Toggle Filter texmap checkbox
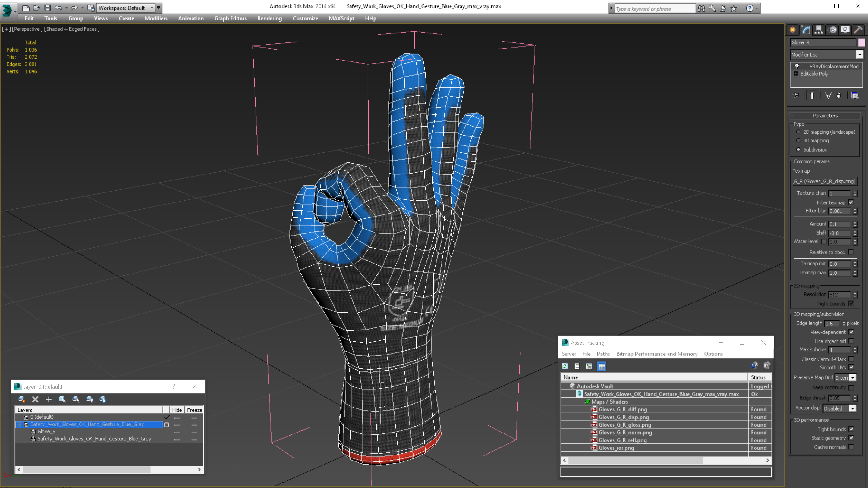 click(x=851, y=202)
